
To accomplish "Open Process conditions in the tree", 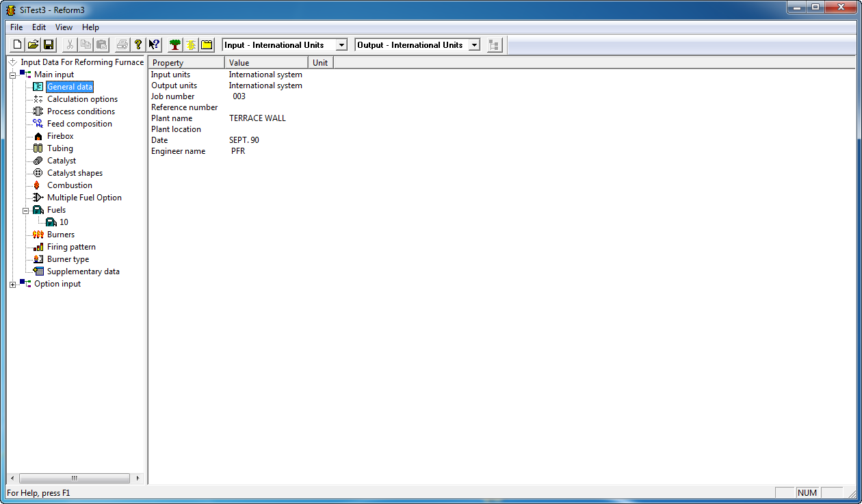I will (81, 111).
